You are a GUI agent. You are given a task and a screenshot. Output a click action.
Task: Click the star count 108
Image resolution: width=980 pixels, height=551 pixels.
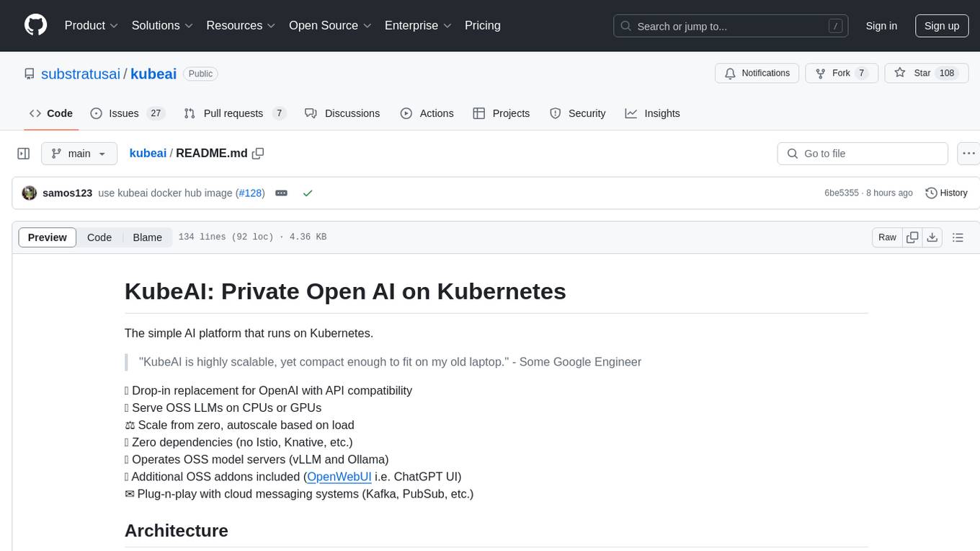pos(947,73)
